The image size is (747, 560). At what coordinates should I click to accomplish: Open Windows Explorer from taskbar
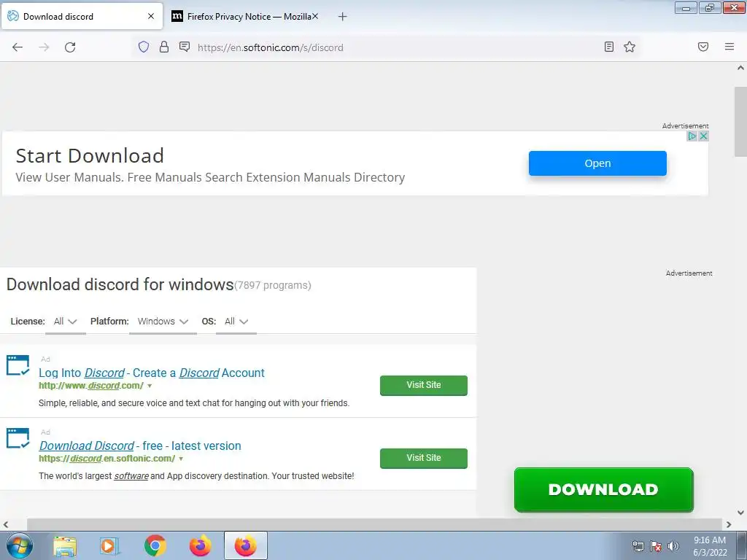[65, 546]
